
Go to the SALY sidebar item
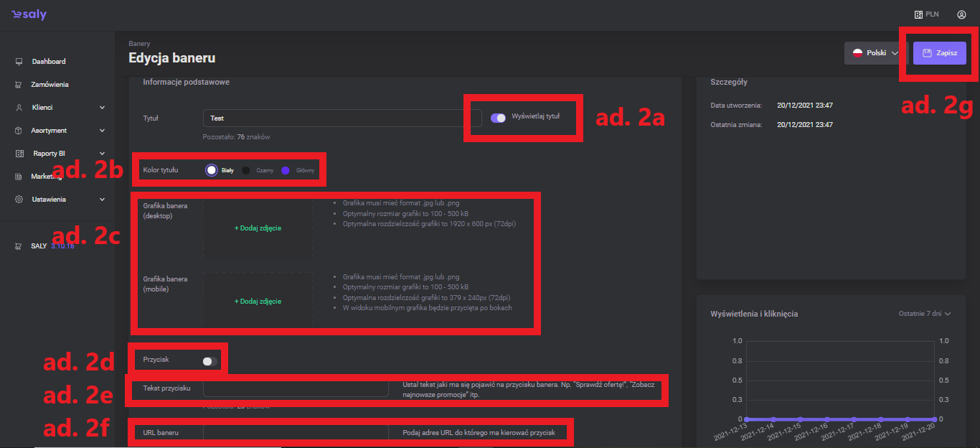click(x=39, y=246)
